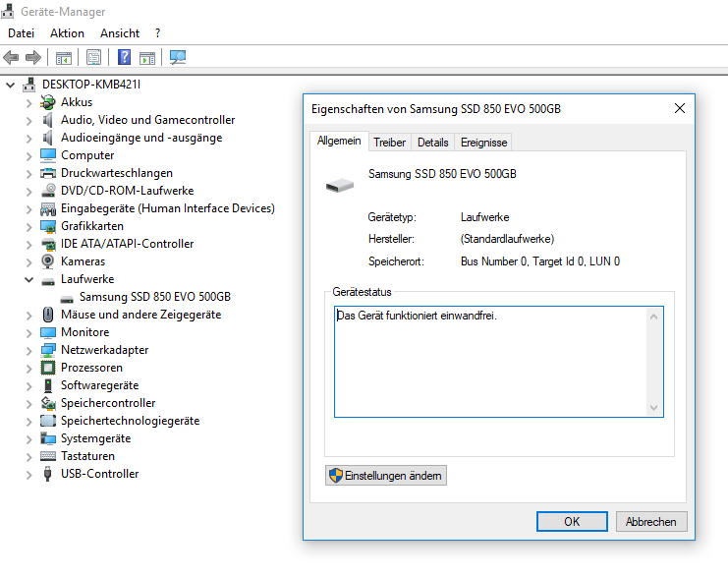Expand Audio, Video und Gamecontroller
This screenshot has height=578, width=728.
coord(28,121)
